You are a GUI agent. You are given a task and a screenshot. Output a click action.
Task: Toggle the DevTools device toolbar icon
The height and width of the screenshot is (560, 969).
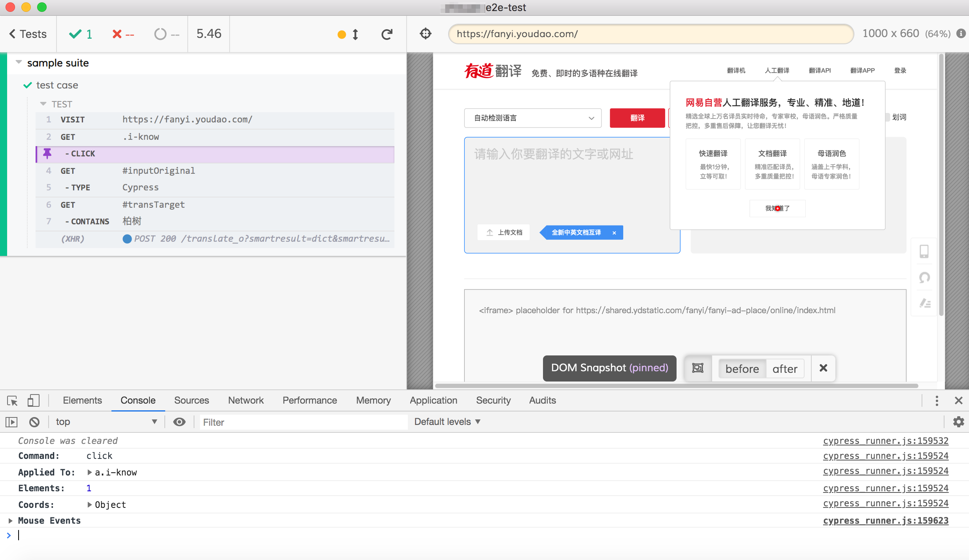(x=33, y=400)
